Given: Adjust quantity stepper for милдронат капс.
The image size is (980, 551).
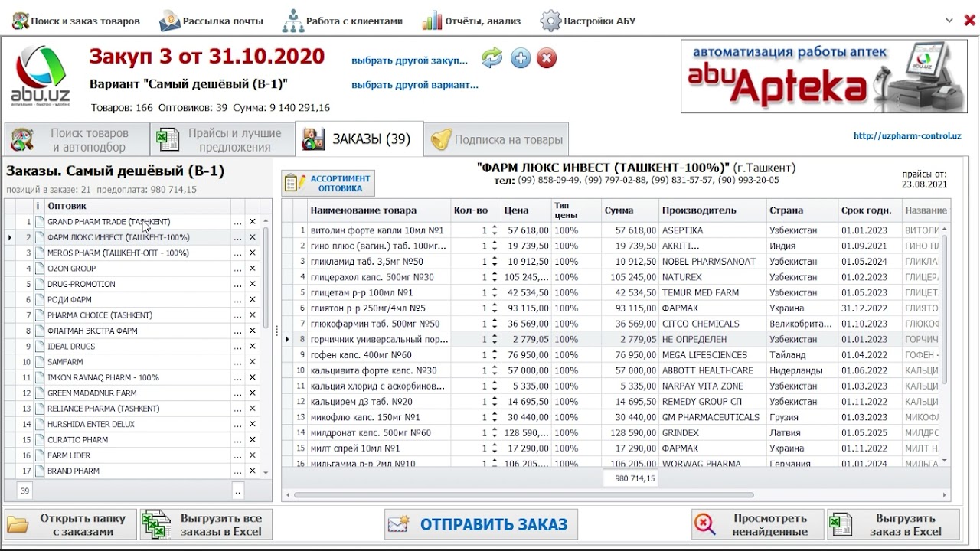Looking at the screenshot, I should point(494,433).
